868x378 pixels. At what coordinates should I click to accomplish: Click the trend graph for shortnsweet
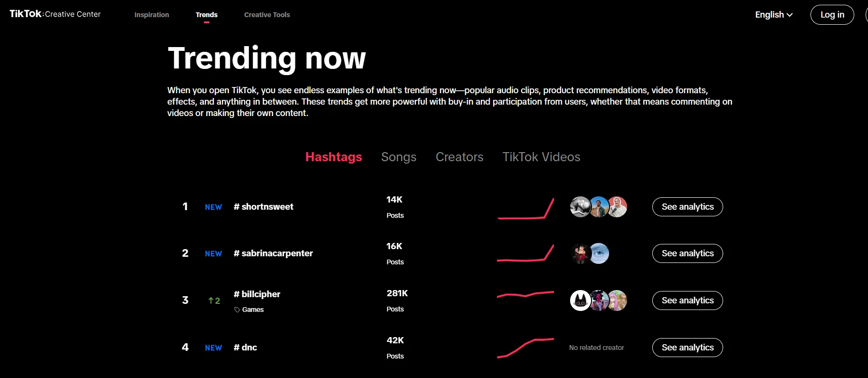tap(525, 209)
